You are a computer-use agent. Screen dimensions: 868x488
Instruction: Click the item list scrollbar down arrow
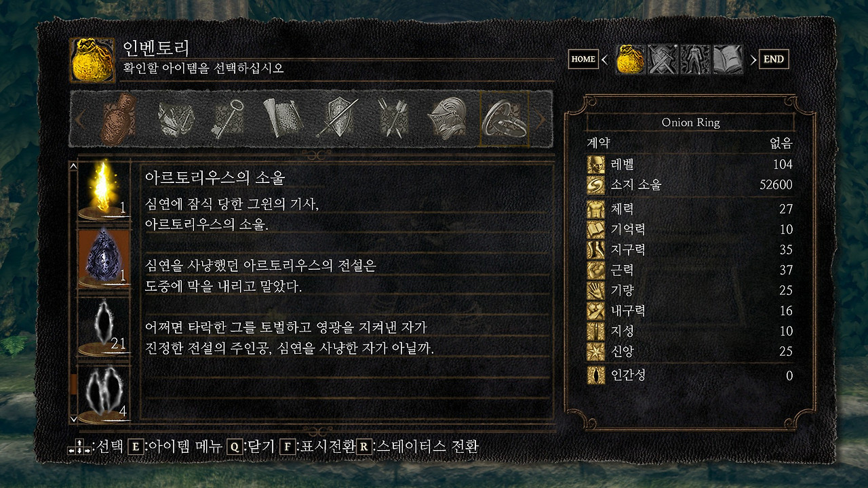click(73, 419)
